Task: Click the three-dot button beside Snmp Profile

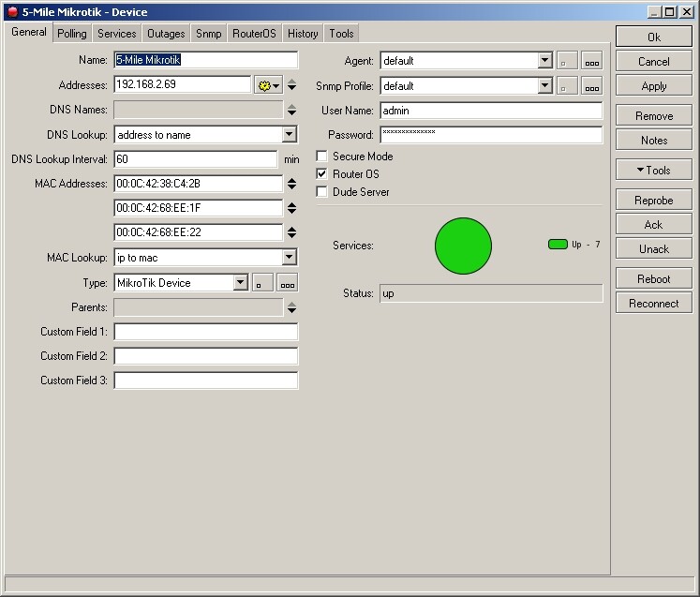Action: tap(591, 86)
